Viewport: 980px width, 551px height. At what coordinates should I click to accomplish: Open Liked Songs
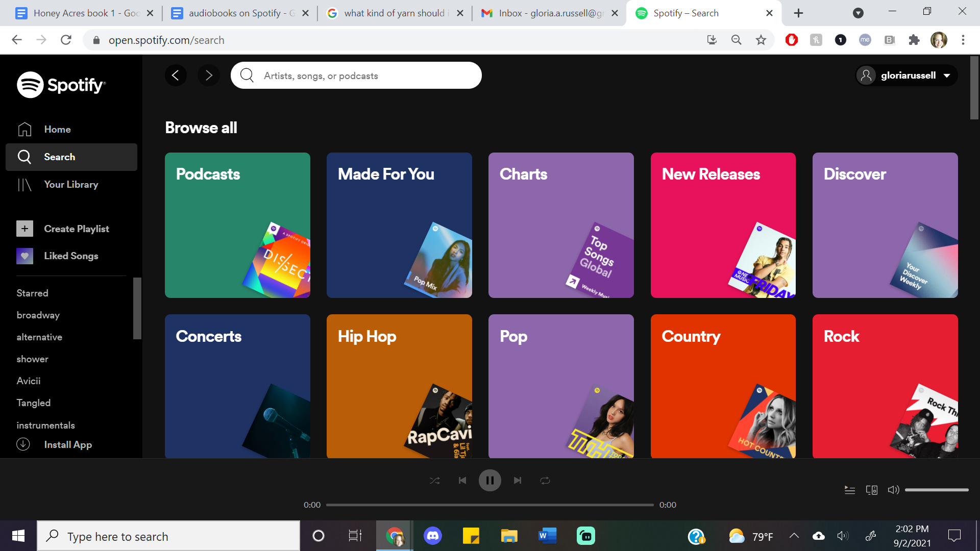(x=71, y=256)
